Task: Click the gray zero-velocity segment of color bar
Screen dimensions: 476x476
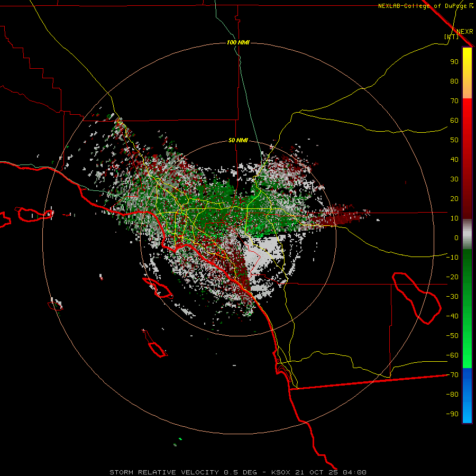Action: coord(467,234)
